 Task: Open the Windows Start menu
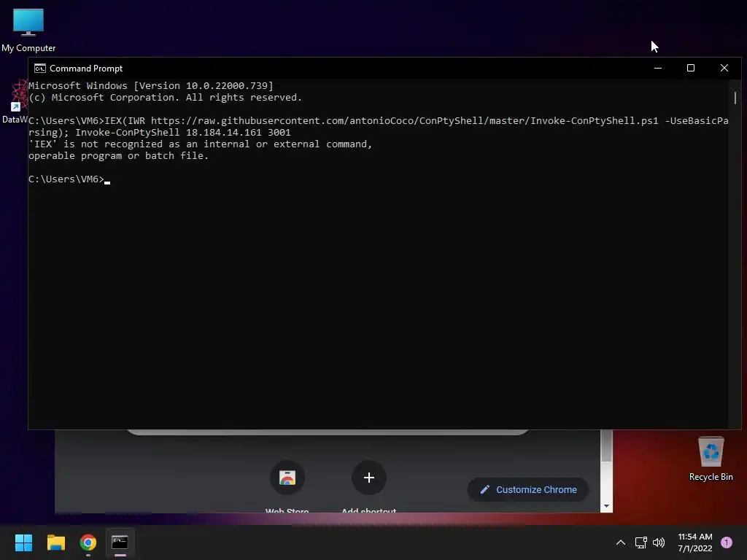[x=23, y=542]
